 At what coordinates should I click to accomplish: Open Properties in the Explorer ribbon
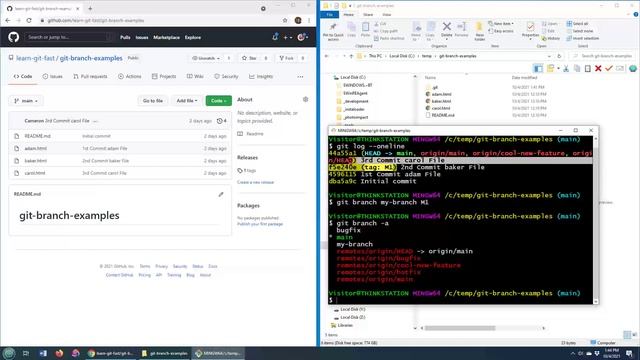[x=530, y=30]
